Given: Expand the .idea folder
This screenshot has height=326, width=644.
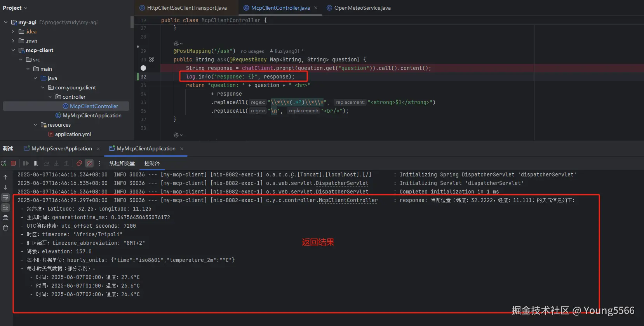Looking at the screenshot, I should click(x=13, y=31).
